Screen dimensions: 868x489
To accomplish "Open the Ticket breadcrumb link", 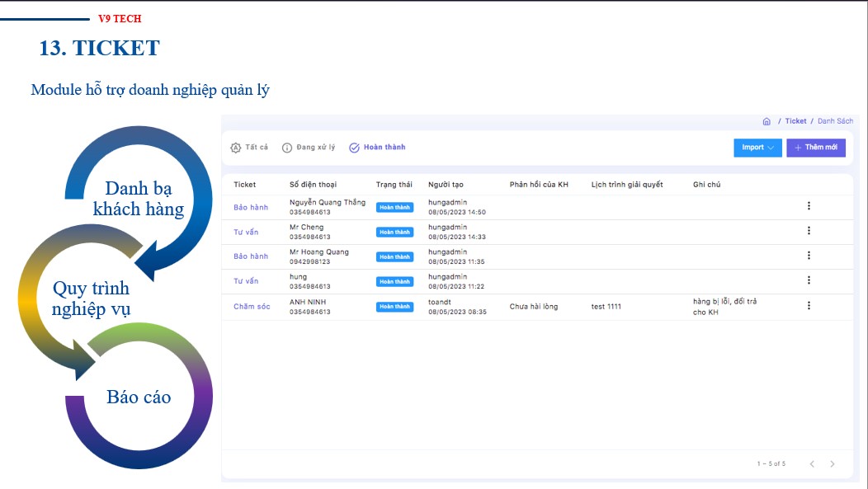I will tap(795, 121).
